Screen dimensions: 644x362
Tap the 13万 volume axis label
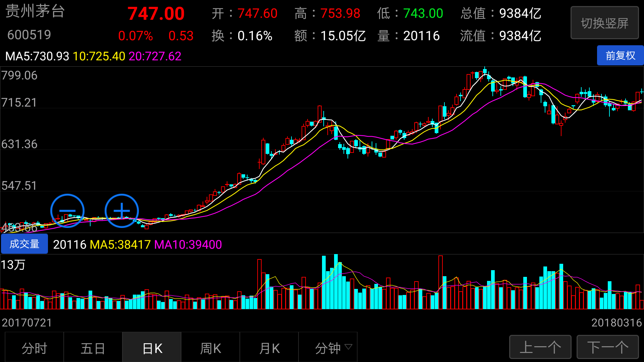[x=13, y=265]
